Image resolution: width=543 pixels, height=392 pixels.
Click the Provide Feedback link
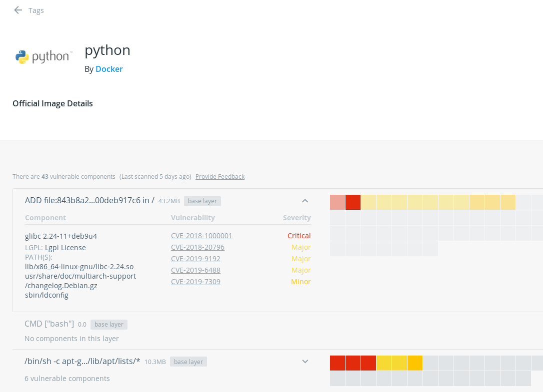219,176
